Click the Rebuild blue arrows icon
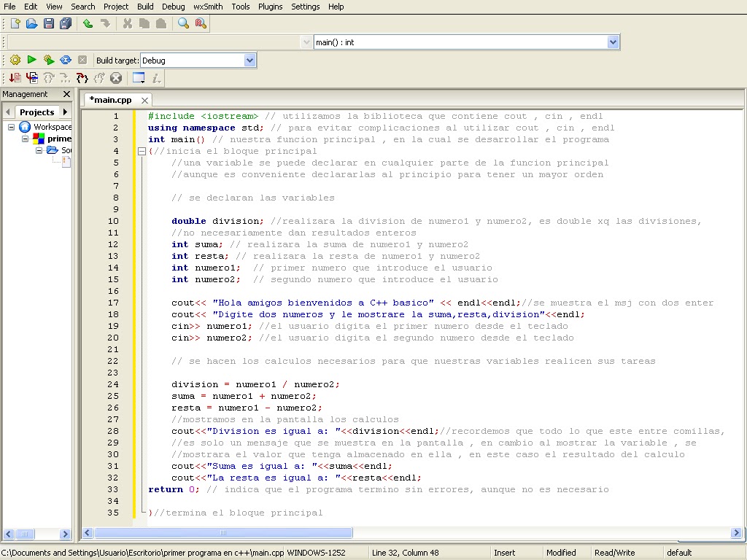Screen dimensions: 747x560 [66, 60]
